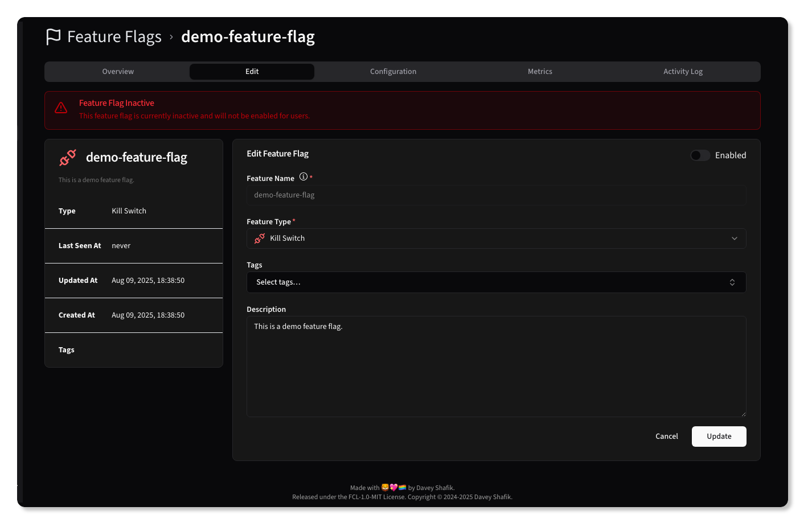The width and height of the screenshot is (812, 531).
Task: Click the required asterisk beside Feature Type
Action: (294, 219)
